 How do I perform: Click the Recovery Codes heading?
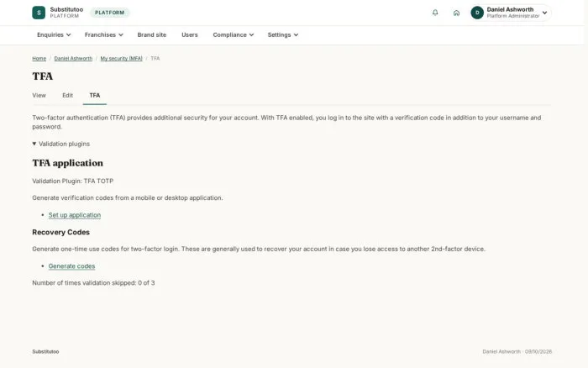(x=60, y=232)
